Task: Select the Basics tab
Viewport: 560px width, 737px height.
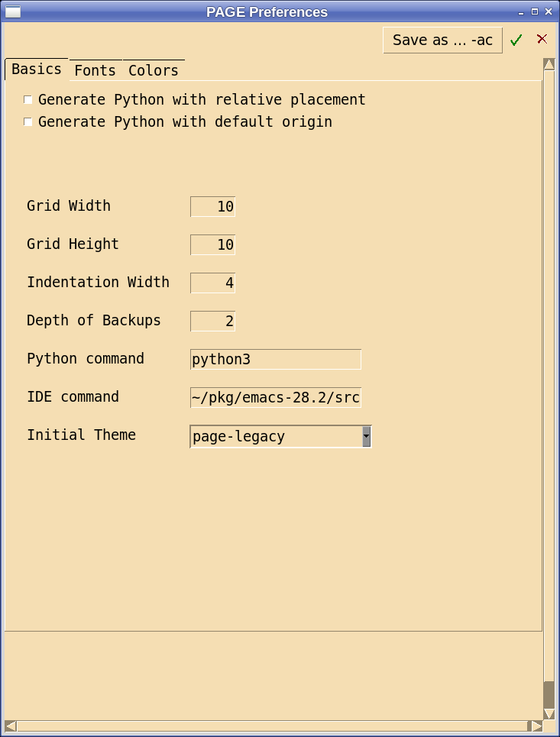Action: tap(35, 69)
